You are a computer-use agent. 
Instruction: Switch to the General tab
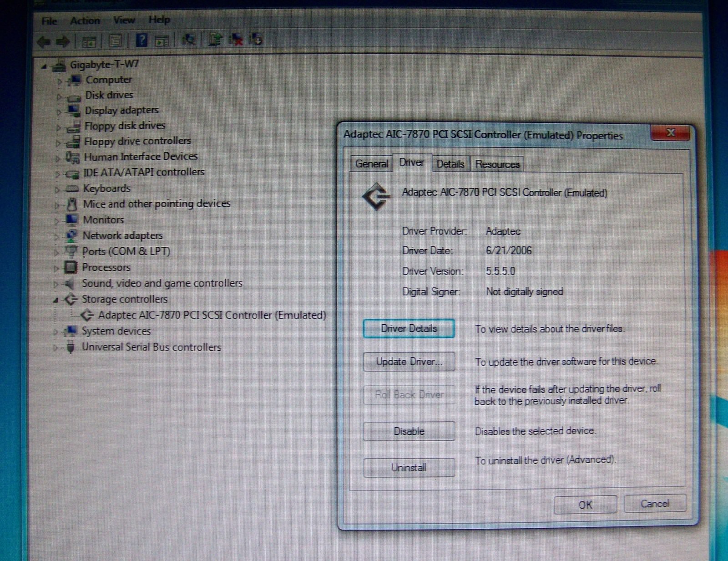372,164
